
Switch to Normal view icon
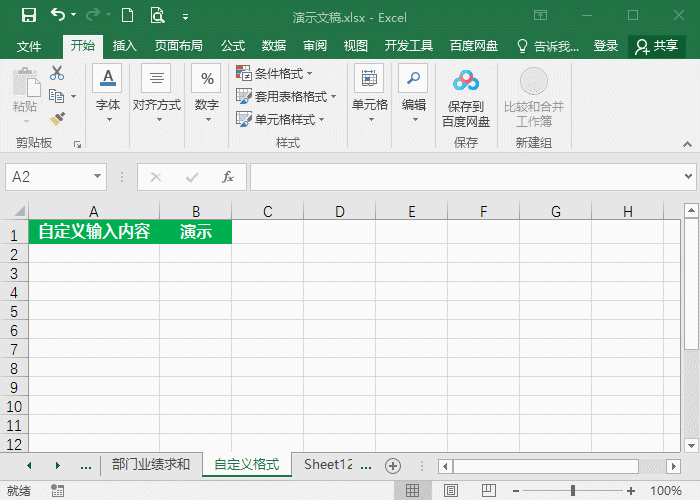(x=412, y=491)
